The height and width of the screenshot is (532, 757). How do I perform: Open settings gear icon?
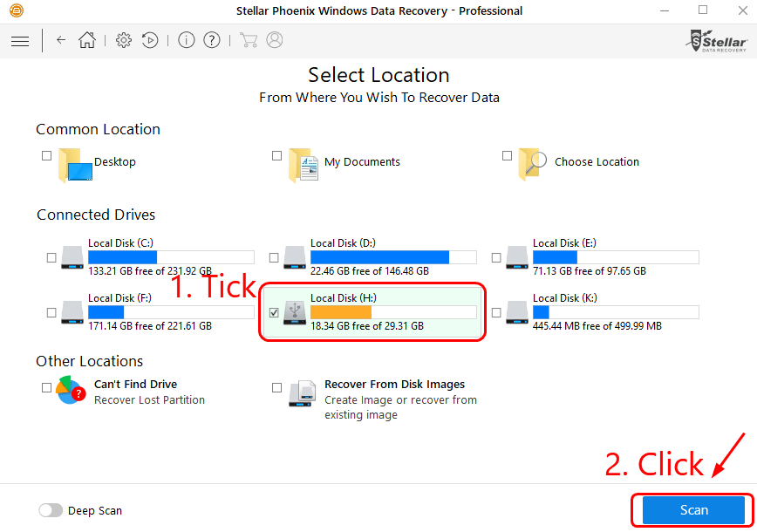[124, 40]
